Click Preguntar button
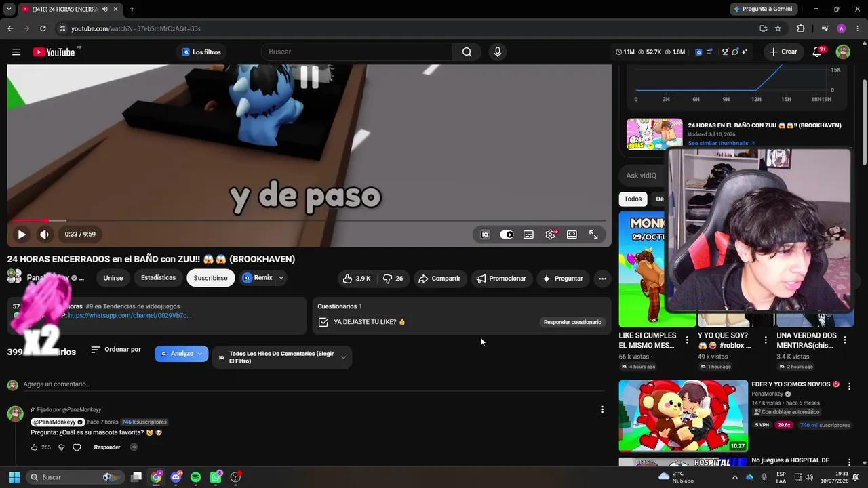 click(562, 279)
